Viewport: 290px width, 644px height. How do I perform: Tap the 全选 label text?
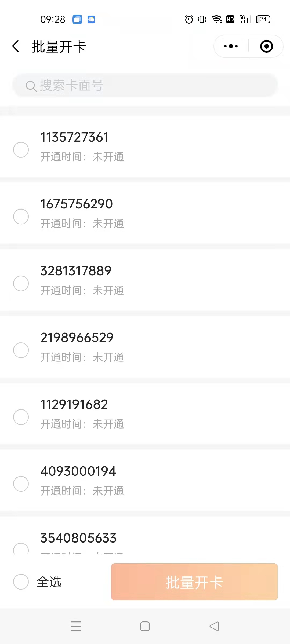(49, 582)
